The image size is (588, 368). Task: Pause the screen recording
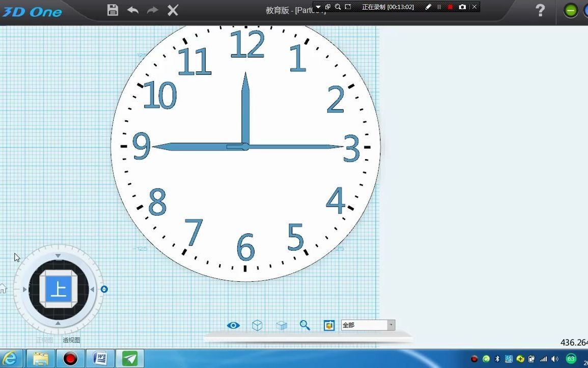(x=439, y=7)
